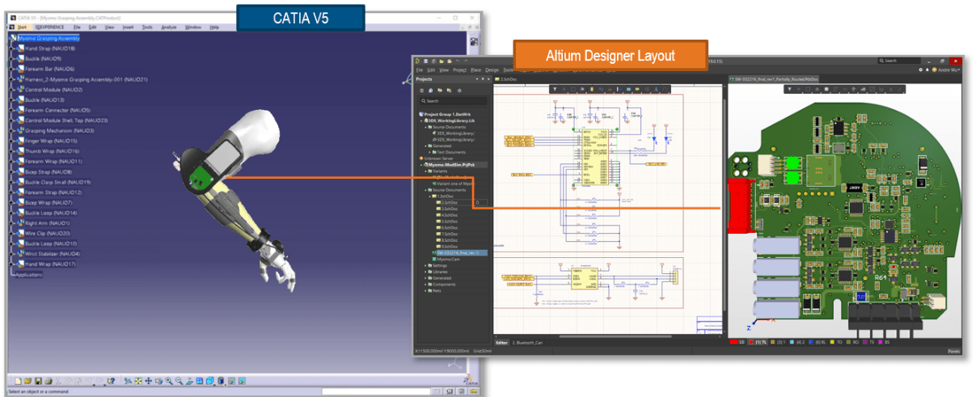Click Grasping Mechanism node icon in CATIA tree
980x397 pixels.
point(19,130)
